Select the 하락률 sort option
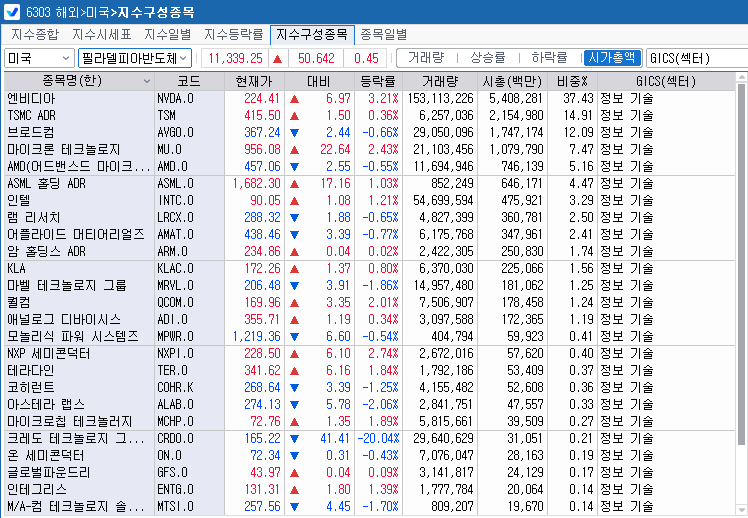748x518 pixels. [549, 58]
